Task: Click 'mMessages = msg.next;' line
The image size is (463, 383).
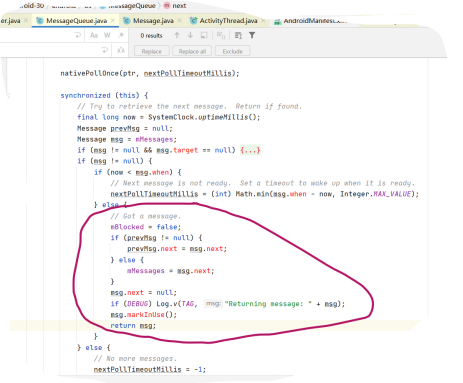Action: point(170,271)
